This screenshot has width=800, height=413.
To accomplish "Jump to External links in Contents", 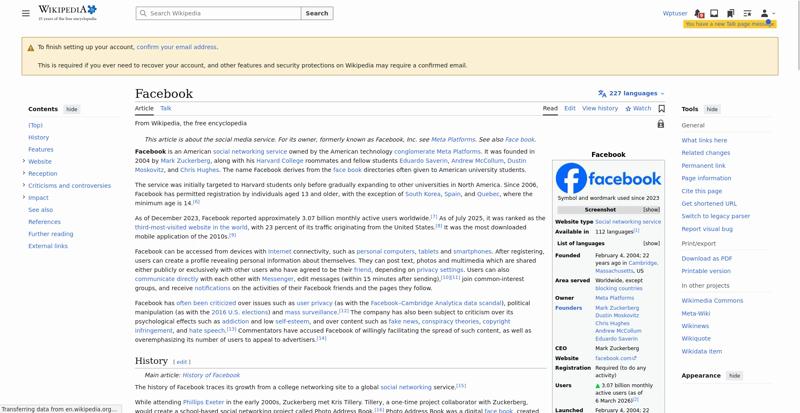I will coord(48,246).
